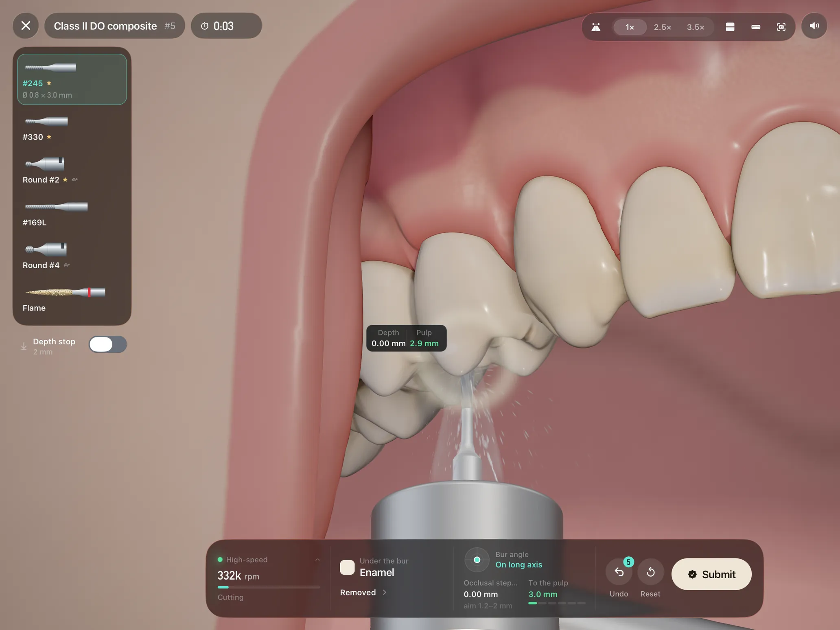Viewport: 840px width, 630px height.
Task: Select the Flame diamond bur
Action: tap(72, 299)
